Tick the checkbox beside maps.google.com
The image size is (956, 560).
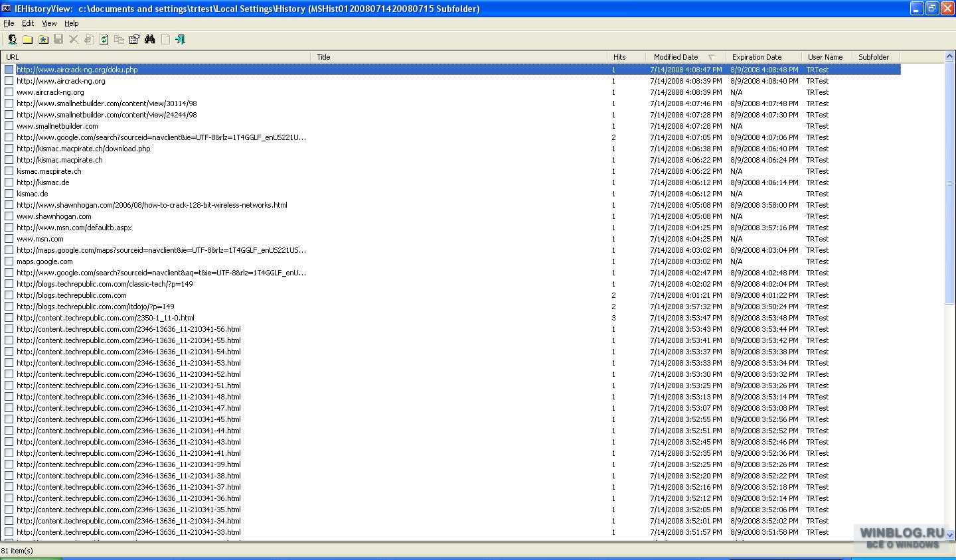point(9,261)
